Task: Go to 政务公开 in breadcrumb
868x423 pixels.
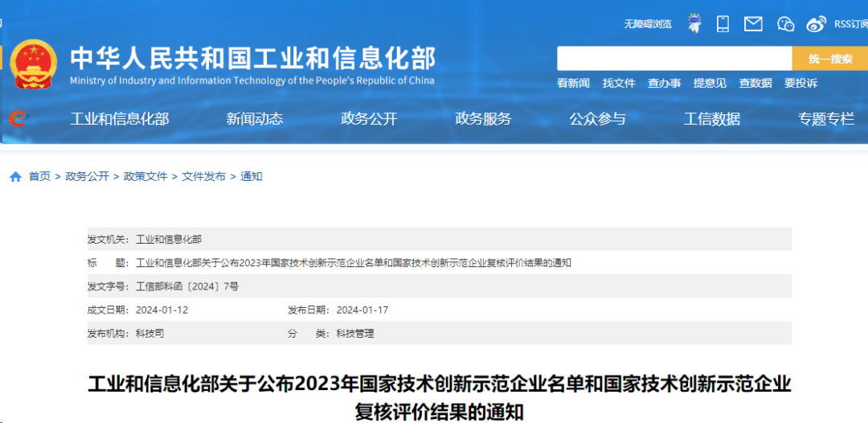Action: 87,177
